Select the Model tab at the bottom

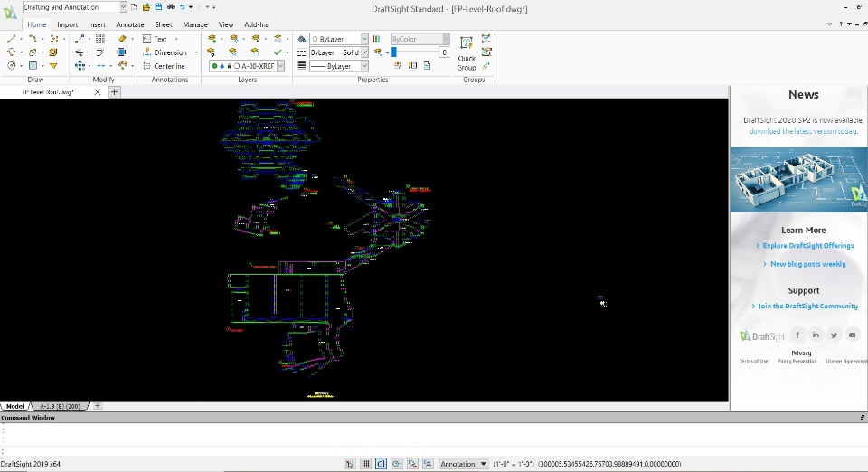click(x=15, y=406)
